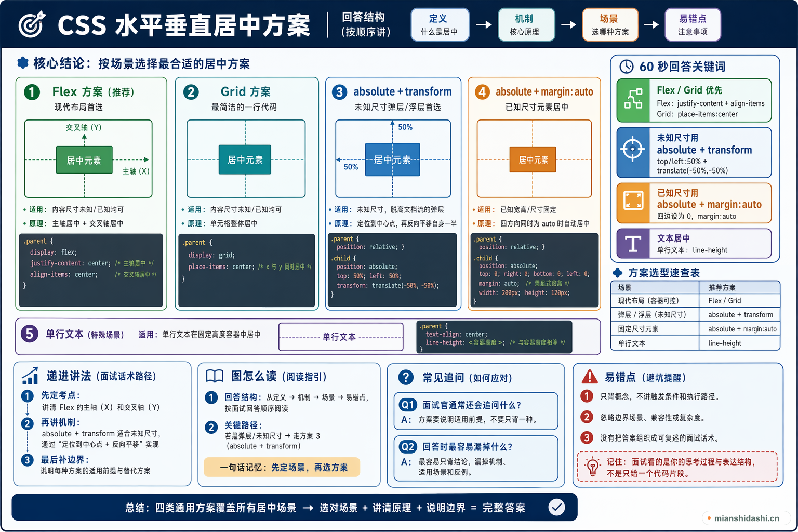
Task: Click the checkmark circle in the summary bar
Action: [556, 507]
